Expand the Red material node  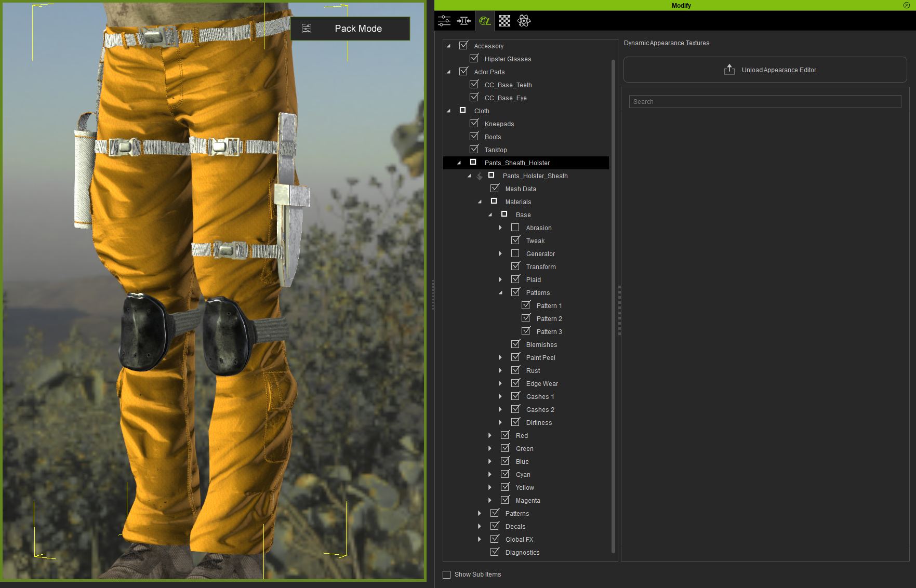[x=490, y=435]
